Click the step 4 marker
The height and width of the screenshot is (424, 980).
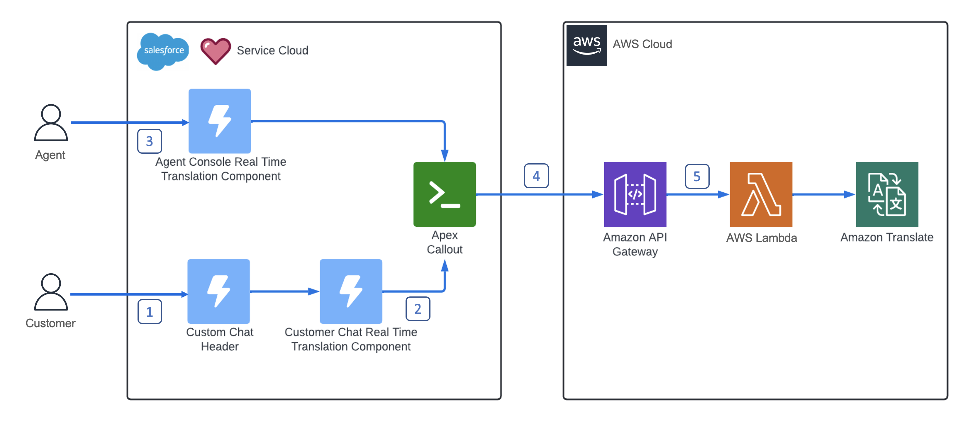pos(536,176)
